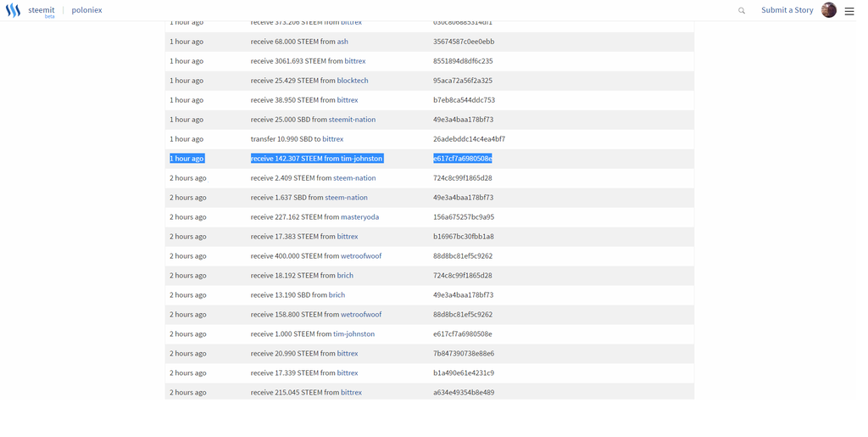Select memo b7eb8ca544ddc753
The width and height of the screenshot is (868, 437).
pos(464,99)
